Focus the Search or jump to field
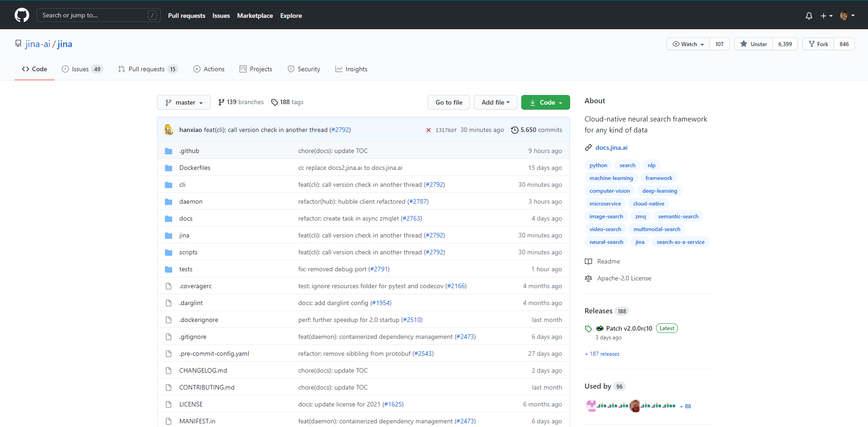This screenshot has height=427, width=868. (x=99, y=15)
